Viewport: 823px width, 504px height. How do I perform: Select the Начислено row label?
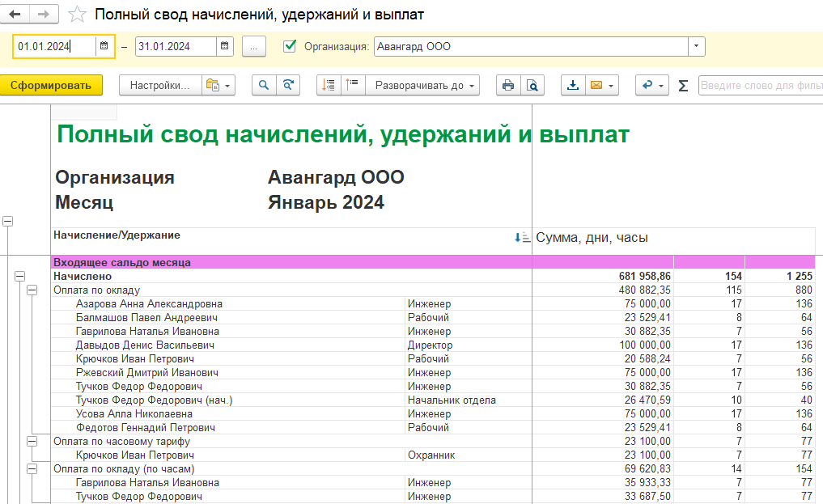coord(83,276)
